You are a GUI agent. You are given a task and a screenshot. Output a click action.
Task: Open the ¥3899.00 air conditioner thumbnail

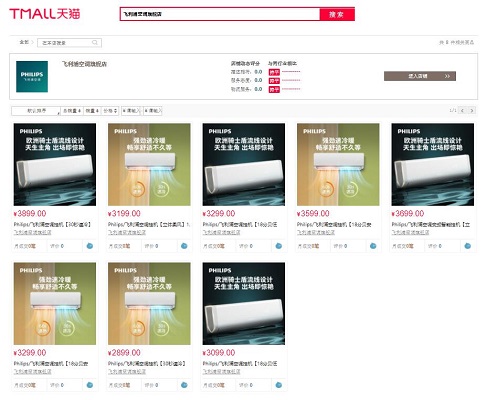55,164
